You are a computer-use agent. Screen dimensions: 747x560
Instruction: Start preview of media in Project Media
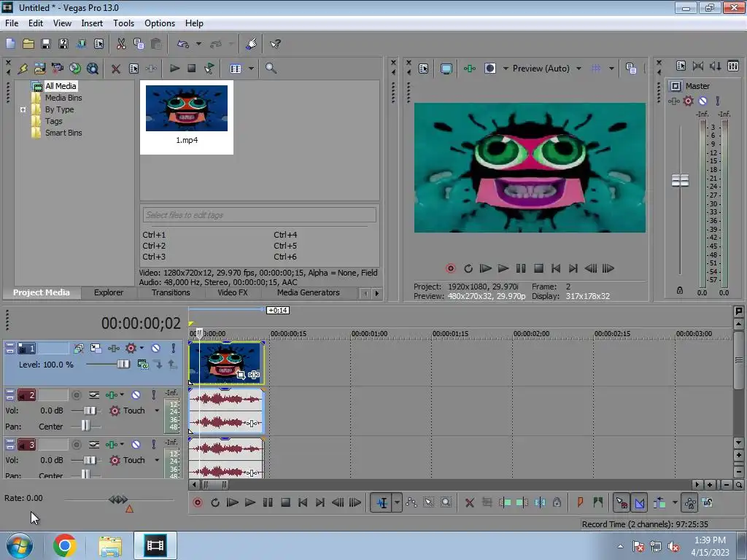click(175, 68)
